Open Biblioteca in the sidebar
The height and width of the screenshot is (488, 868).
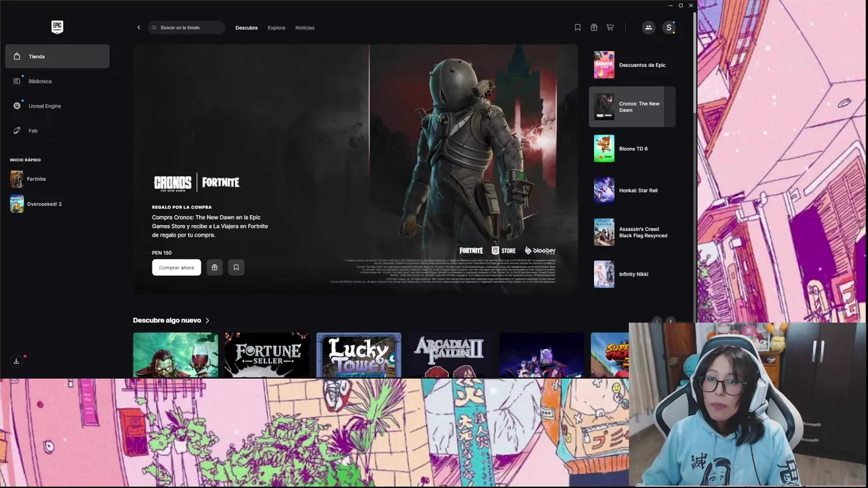tap(57, 81)
